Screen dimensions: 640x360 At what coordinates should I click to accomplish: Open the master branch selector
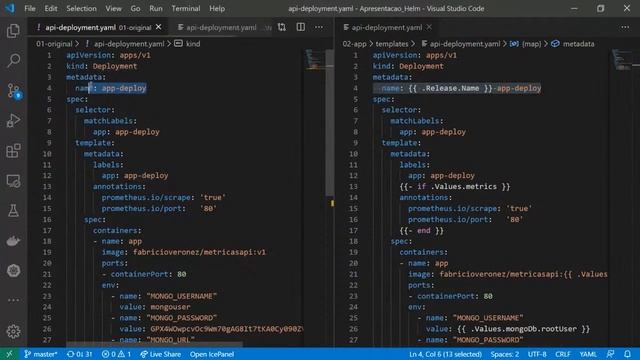40,354
